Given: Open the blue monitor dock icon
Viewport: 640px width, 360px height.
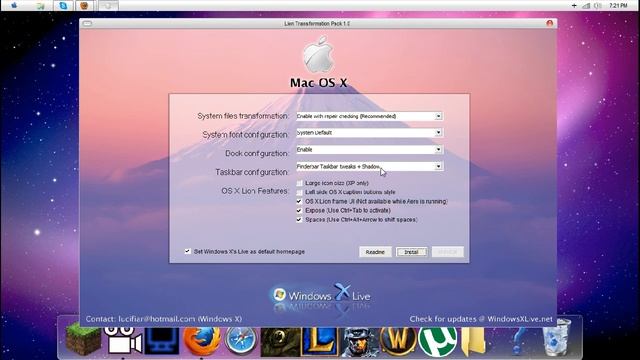Looking at the screenshot, I should coord(162,340).
